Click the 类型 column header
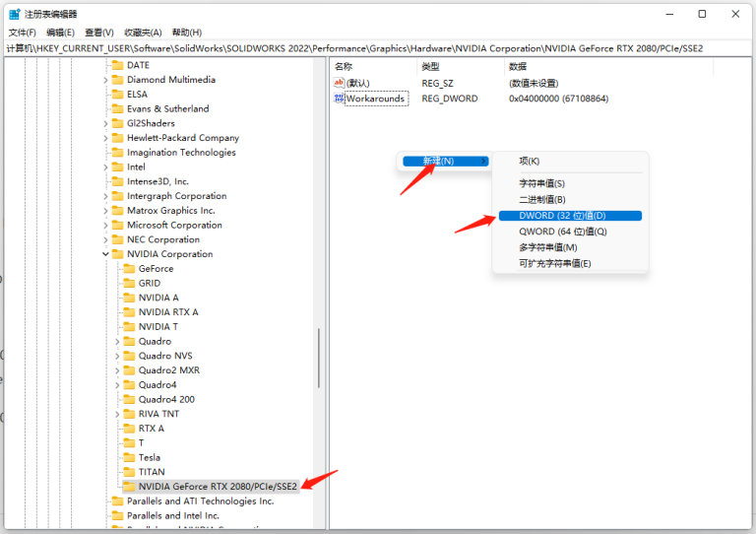This screenshot has height=534, width=756. tap(460, 67)
